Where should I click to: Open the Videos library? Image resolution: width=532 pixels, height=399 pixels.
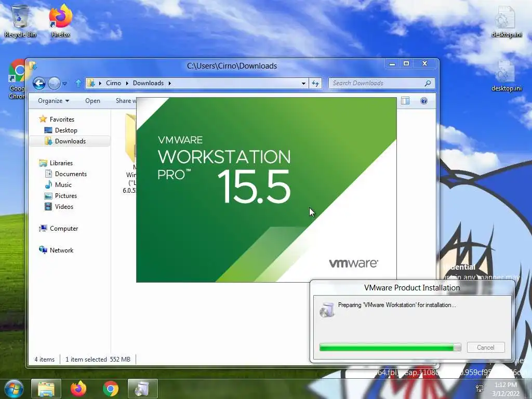(x=64, y=207)
